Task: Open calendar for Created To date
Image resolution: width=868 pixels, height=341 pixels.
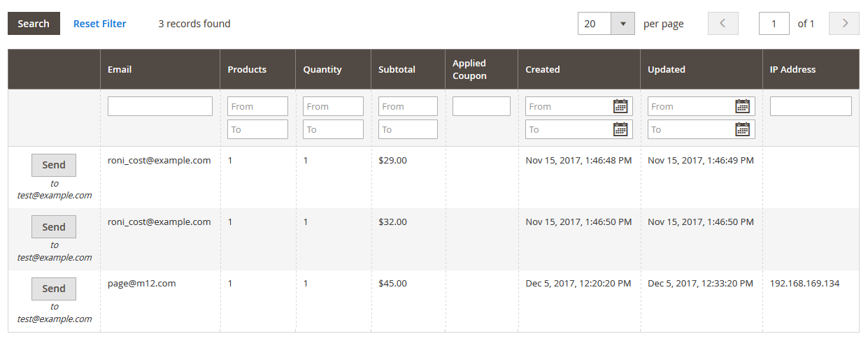Action: tap(620, 129)
